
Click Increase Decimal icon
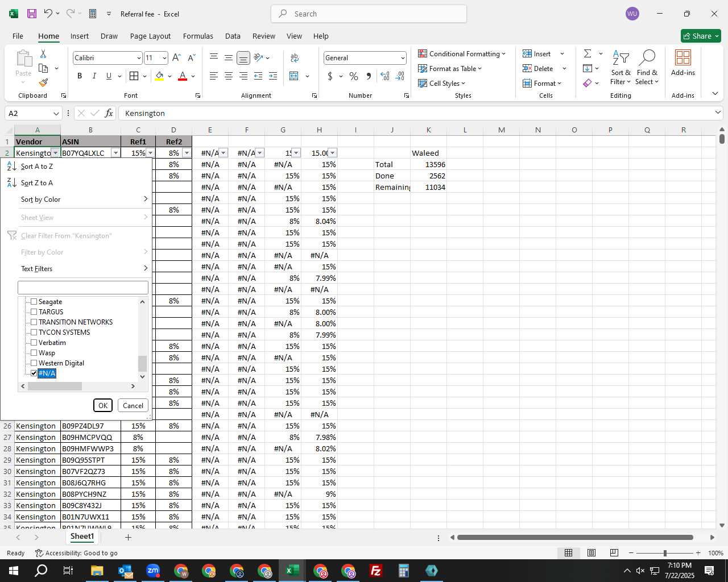point(385,76)
